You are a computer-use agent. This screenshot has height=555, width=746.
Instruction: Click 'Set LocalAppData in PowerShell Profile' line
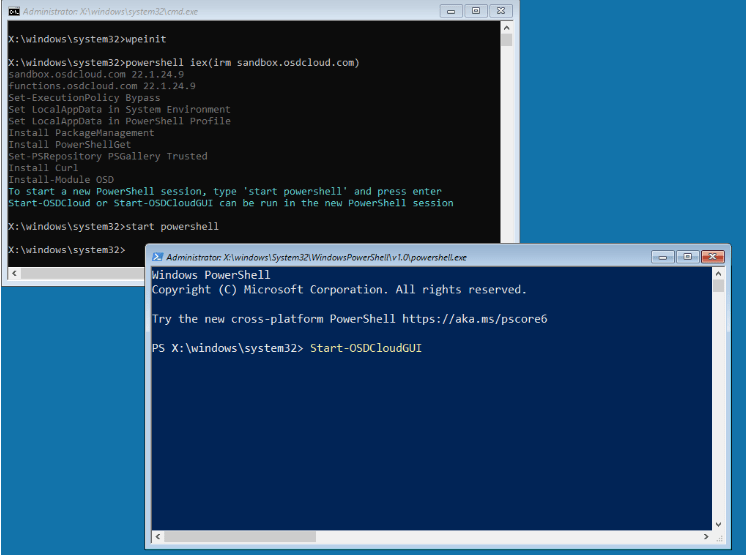tap(119, 121)
